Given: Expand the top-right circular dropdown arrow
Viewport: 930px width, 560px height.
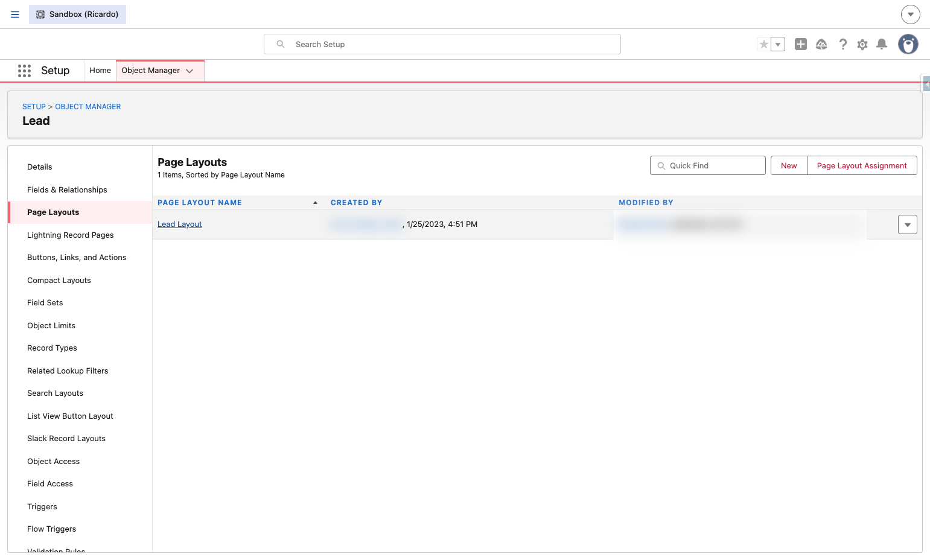Looking at the screenshot, I should coord(910,14).
